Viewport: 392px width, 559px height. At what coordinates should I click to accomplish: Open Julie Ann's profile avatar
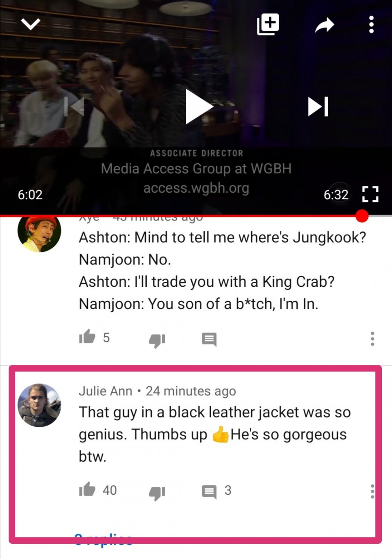[40, 405]
